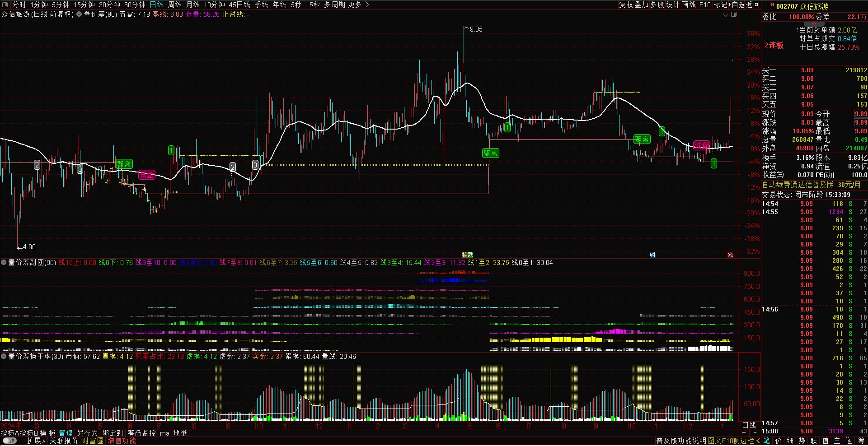Click the 叠加 overlay button
868x446 pixels.
(642, 5)
